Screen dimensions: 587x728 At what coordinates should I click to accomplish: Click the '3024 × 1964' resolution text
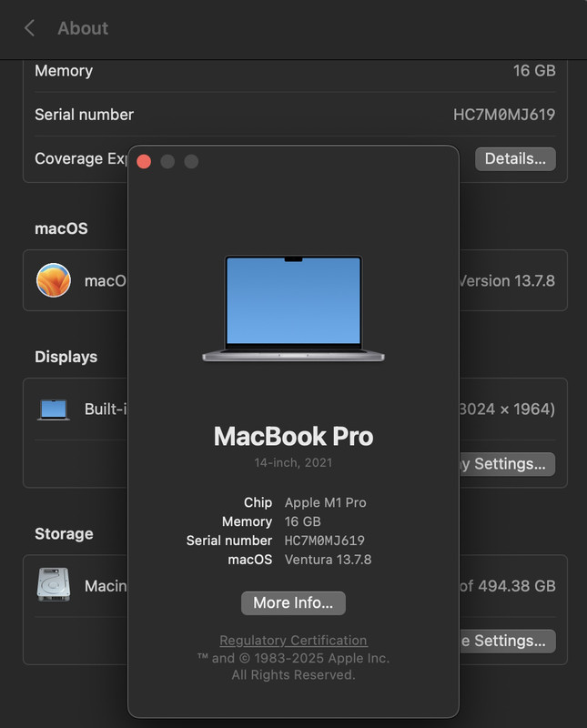(x=507, y=409)
